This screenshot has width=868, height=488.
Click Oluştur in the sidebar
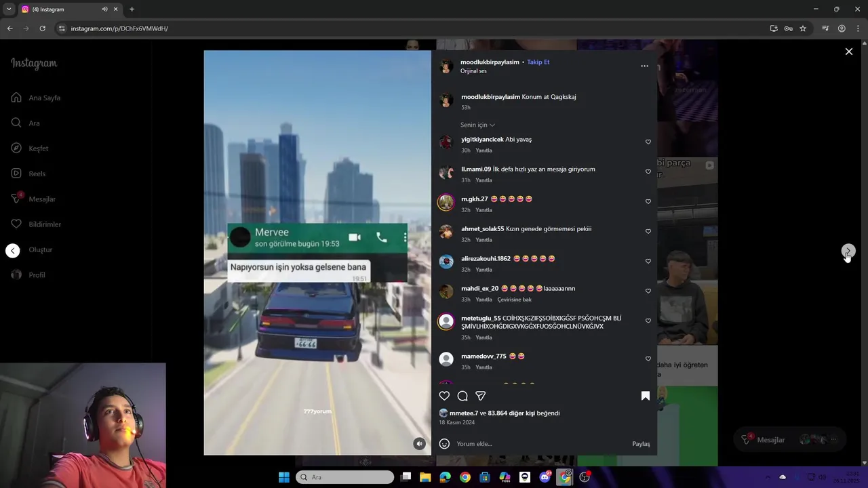[x=41, y=249]
